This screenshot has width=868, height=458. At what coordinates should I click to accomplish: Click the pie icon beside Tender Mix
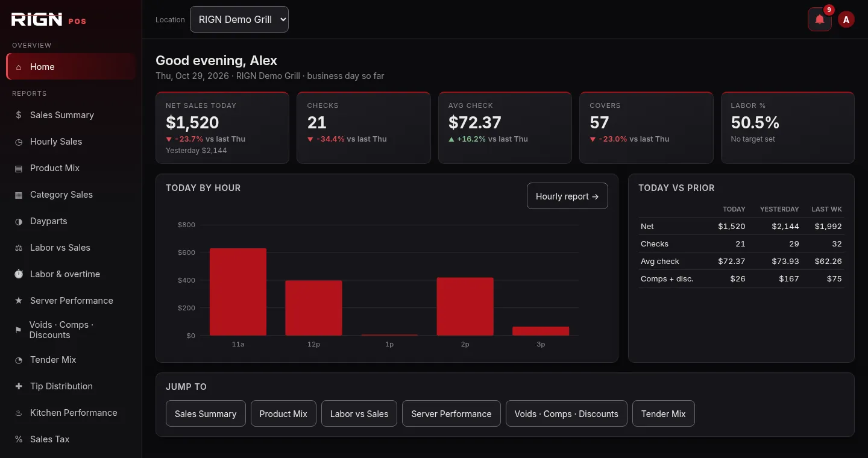coord(19,360)
